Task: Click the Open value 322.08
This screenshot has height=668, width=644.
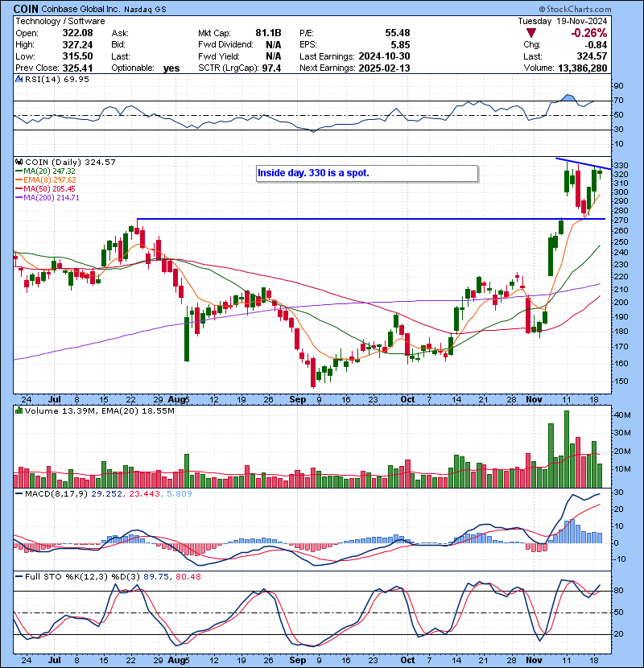Action: pos(77,33)
